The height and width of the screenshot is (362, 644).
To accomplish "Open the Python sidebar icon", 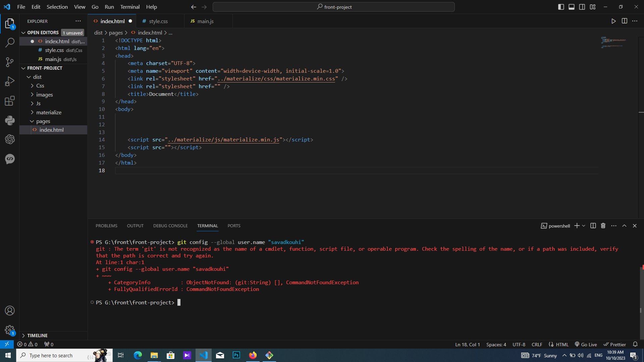I will click(10, 120).
